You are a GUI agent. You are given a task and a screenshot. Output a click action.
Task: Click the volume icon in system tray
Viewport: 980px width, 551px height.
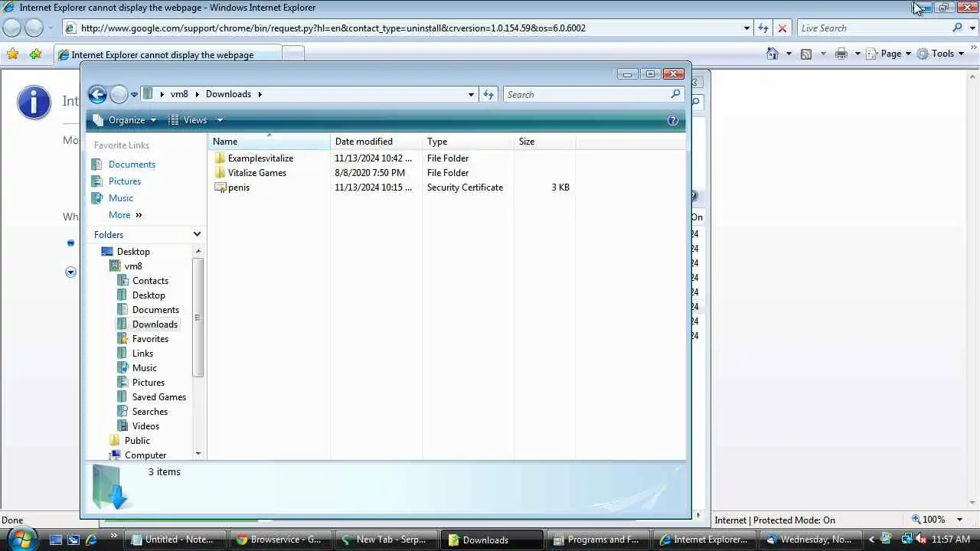pyautogui.click(x=920, y=540)
